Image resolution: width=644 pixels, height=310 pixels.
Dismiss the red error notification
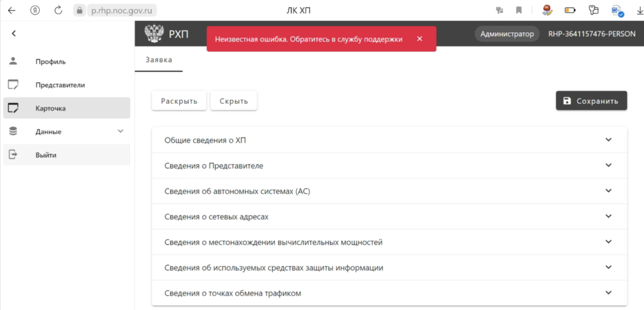click(x=419, y=39)
